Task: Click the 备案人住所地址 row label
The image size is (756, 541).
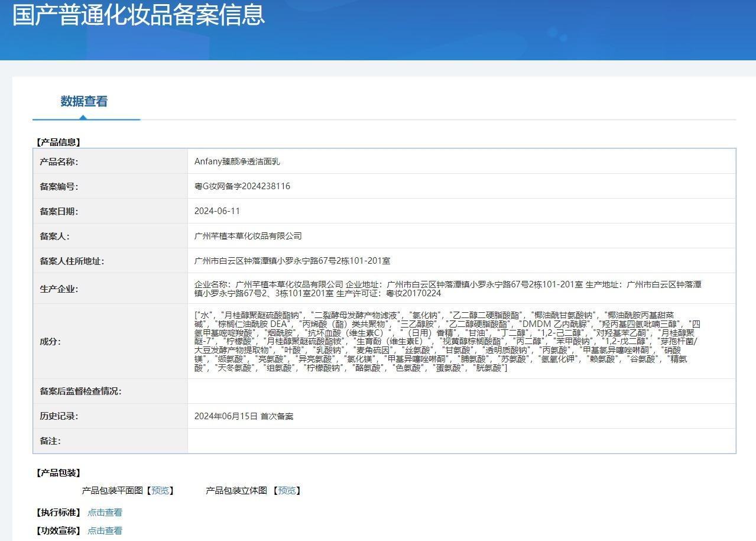Action: click(x=72, y=261)
